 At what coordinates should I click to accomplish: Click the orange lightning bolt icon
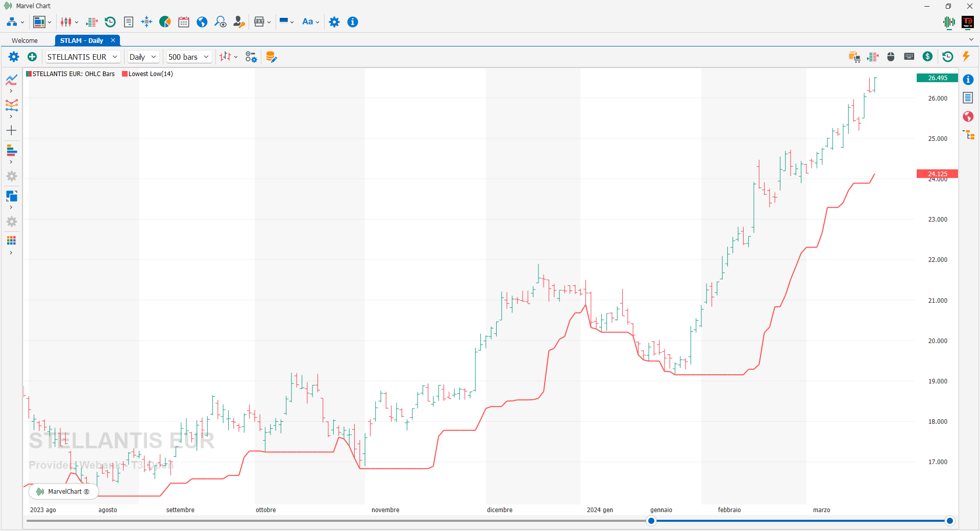coord(966,56)
